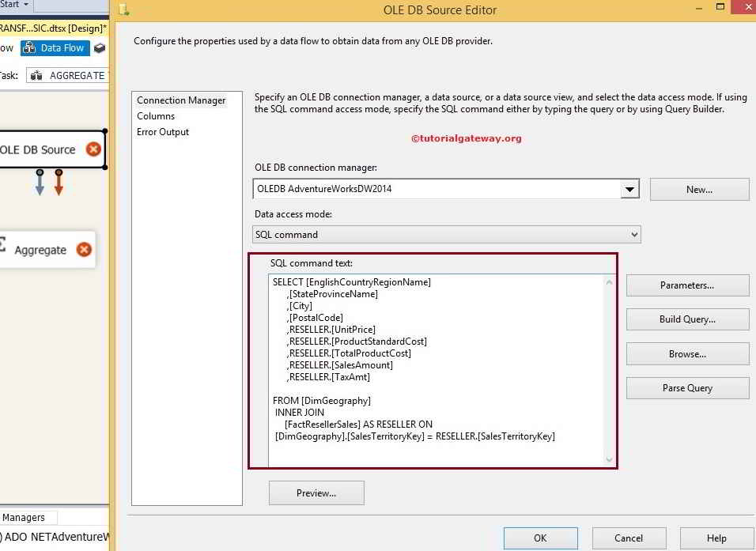Open the OLE DB connection manager dropdown
756x551 pixels.
[x=629, y=188]
